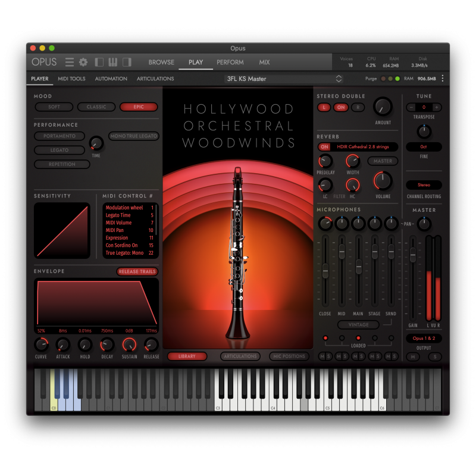476x476 pixels.
Task: Solo the SRND microphone channel
Action: [x=394, y=356]
